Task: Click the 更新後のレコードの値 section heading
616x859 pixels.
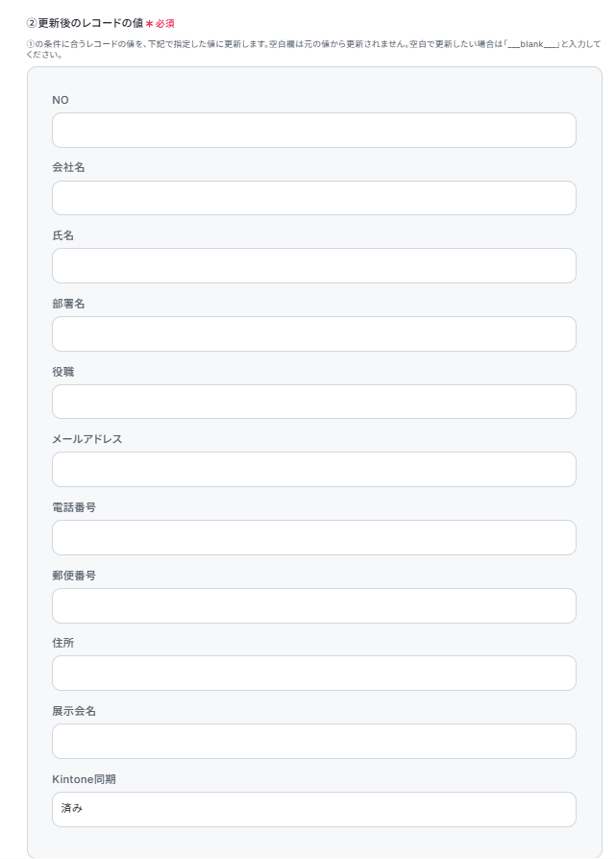Action: 85,23
